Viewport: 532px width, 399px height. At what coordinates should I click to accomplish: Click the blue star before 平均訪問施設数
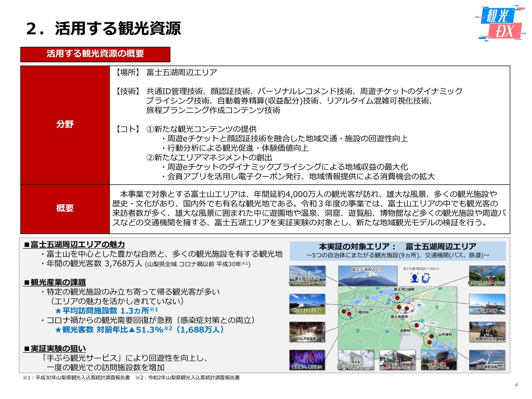[x=58, y=311]
